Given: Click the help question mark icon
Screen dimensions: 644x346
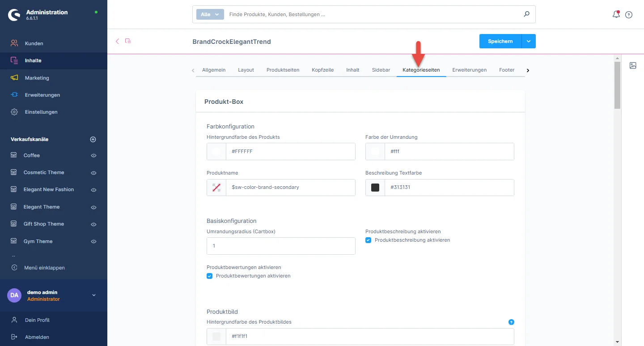Looking at the screenshot, I should (629, 15).
